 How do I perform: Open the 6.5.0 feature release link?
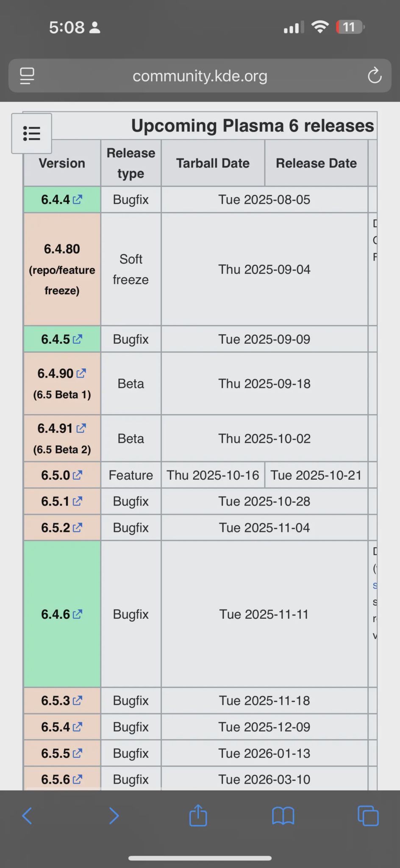[62, 475]
